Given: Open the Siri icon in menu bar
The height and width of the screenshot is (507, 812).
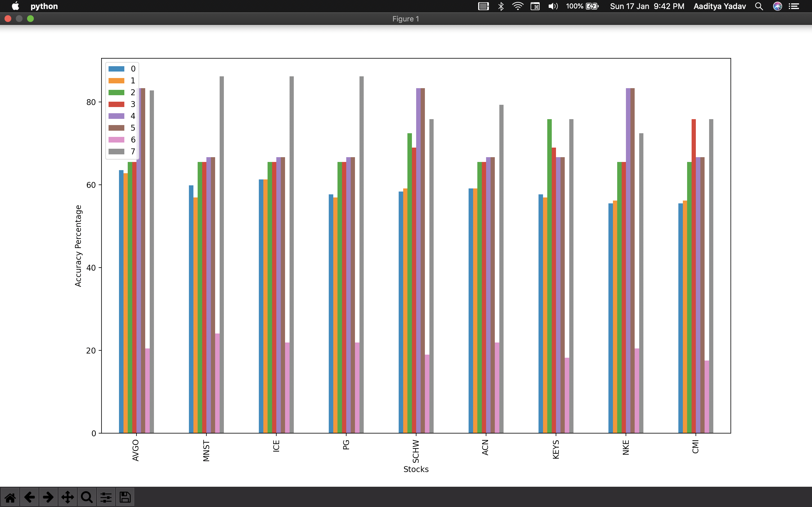Looking at the screenshot, I should pos(777,6).
